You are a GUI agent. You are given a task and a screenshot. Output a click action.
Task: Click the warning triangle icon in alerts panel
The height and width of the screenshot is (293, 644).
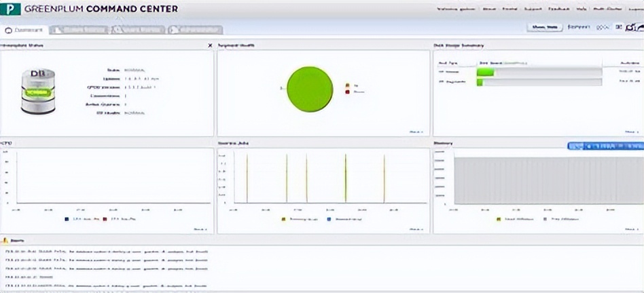(x=5, y=241)
